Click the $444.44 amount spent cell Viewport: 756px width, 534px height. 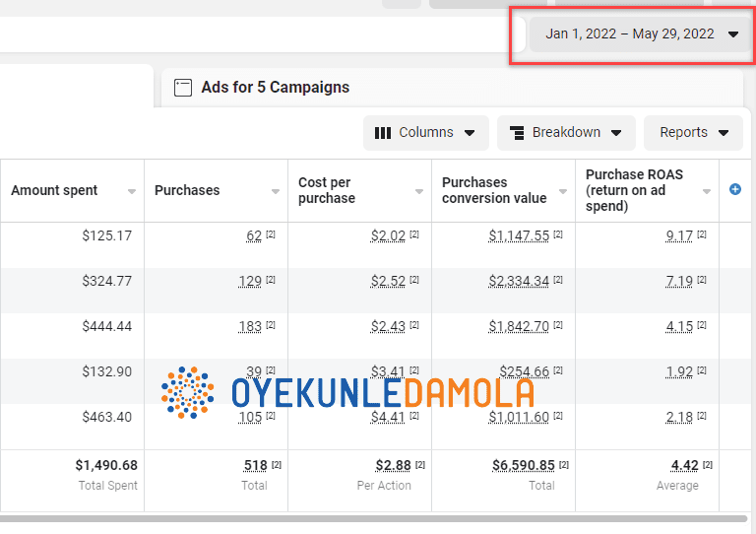click(106, 326)
